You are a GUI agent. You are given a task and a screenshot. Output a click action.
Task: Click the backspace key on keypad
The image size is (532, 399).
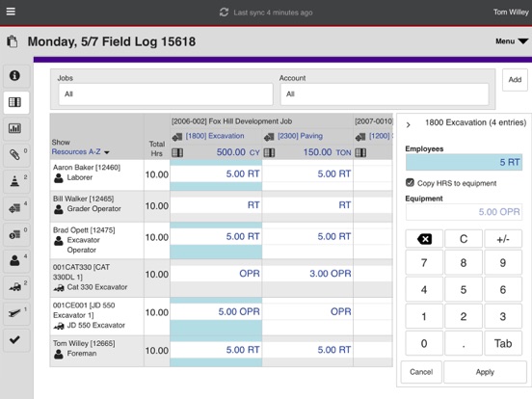pyautogui.click(x=424, y=239)
